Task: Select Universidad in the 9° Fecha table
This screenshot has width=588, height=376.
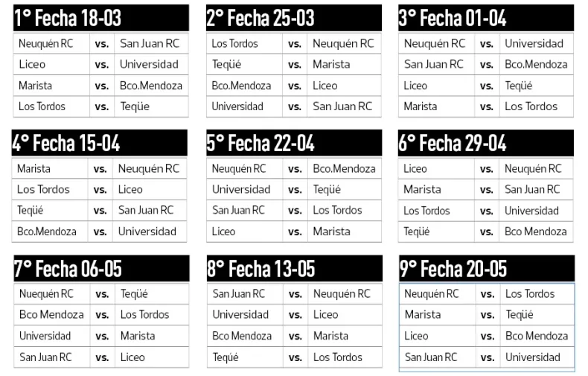Action: (x=533, y=357)
